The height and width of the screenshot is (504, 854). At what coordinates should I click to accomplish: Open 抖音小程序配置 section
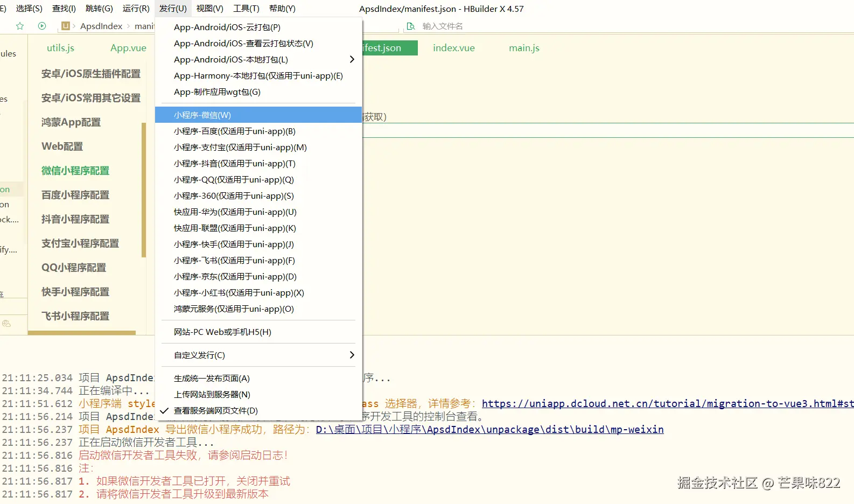tap(75, 219)
